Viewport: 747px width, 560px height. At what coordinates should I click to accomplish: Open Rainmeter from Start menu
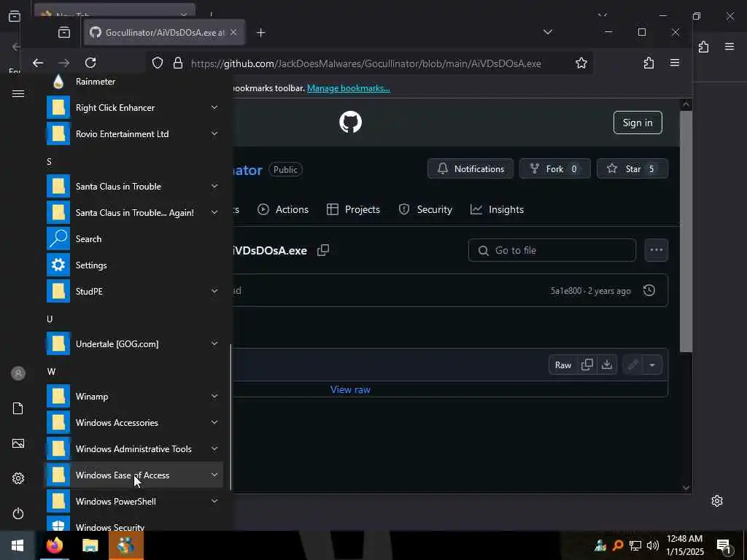pyautogui.click(x=133, y=82)
